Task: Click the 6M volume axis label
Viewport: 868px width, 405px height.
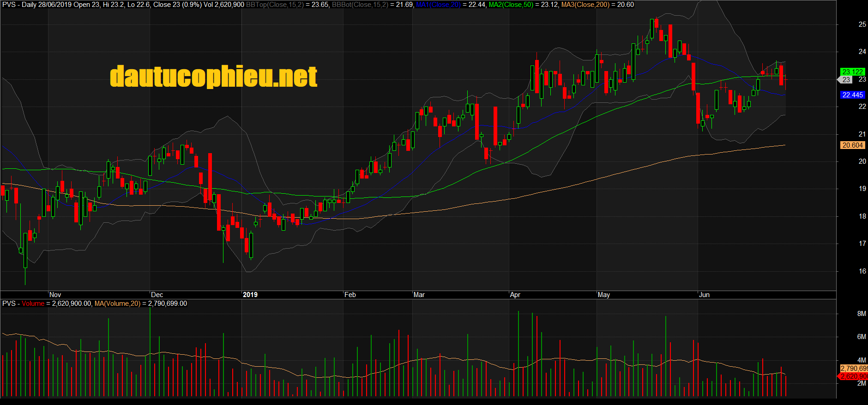Action: point(862,337)
